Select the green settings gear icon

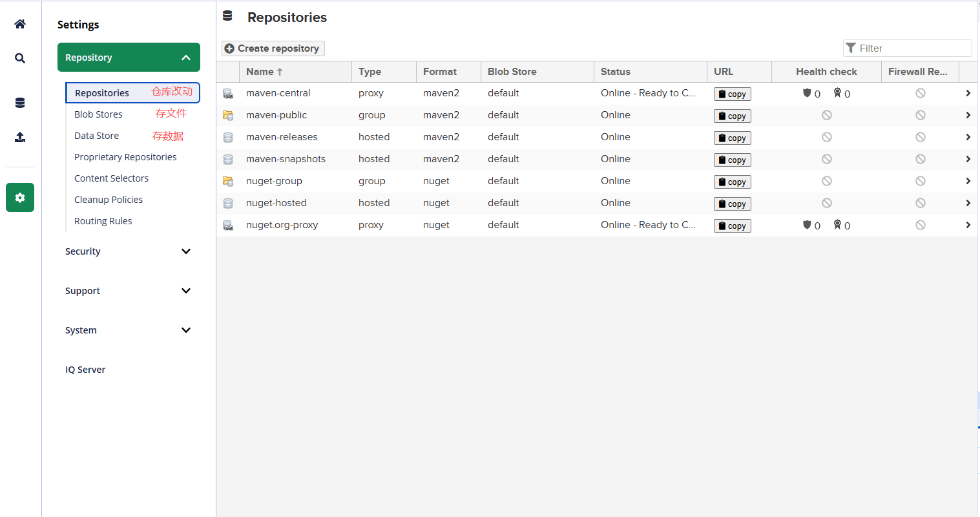tap(20, 198)
